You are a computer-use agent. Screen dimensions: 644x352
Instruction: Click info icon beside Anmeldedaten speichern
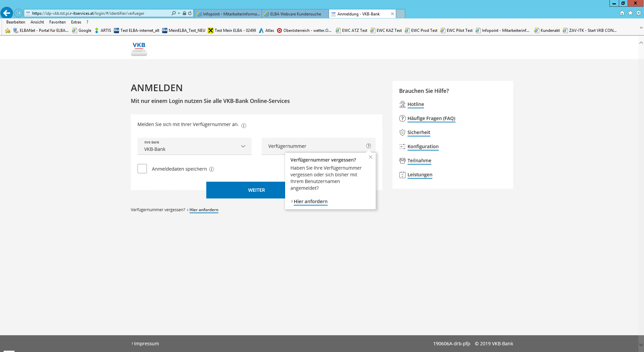click(212, 169)
